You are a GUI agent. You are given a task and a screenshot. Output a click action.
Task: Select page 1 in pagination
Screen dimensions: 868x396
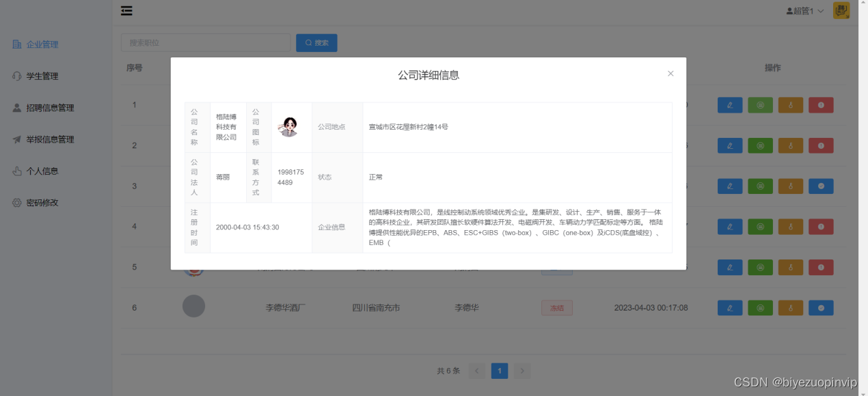pyautogui.click(x=500, y=371)
